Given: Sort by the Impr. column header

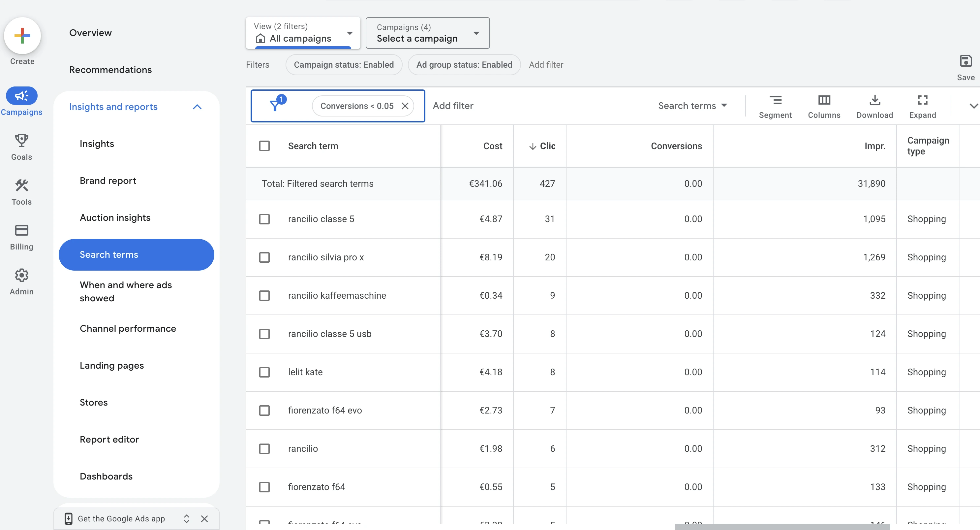Looking at the screenshot, I should click(x=874, y=146).
